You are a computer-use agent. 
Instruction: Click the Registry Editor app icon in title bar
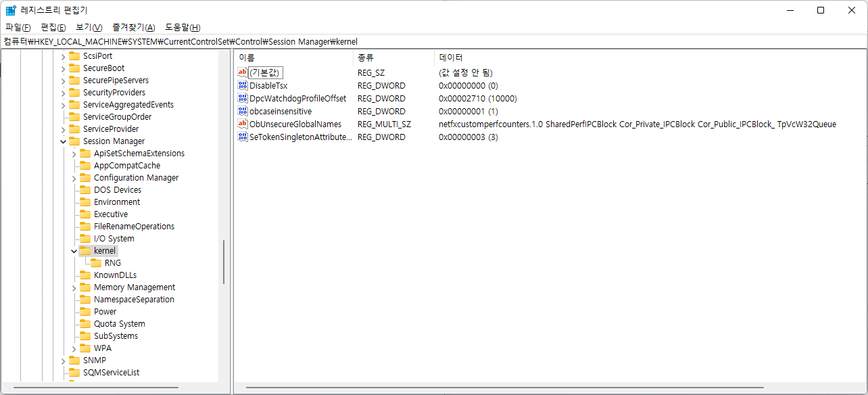click(11, 10)
